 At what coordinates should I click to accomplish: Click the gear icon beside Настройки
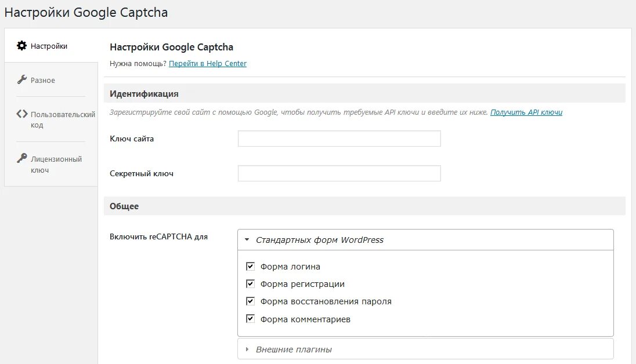click(22, 46)
